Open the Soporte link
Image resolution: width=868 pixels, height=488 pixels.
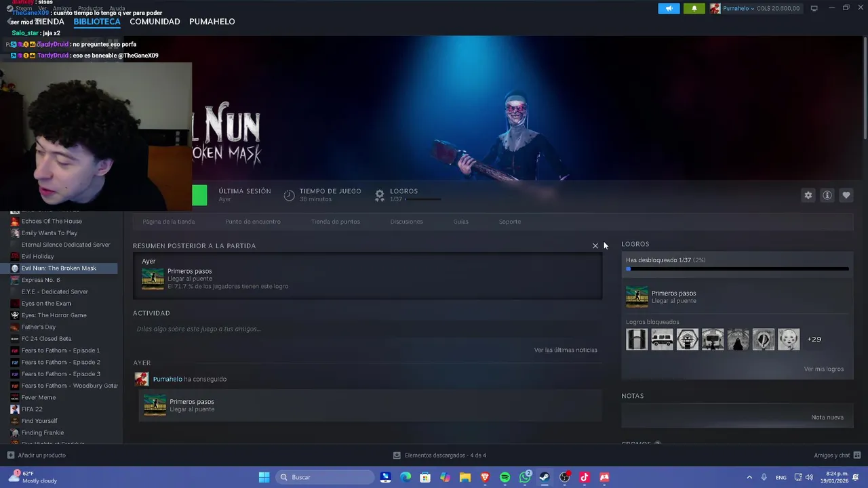(510, 222)
